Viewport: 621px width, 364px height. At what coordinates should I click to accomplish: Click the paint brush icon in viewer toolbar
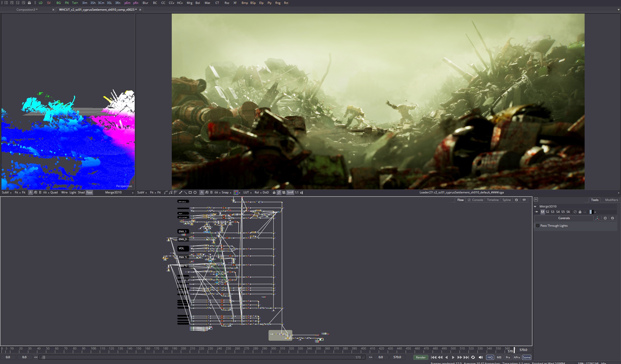pos(181,192)
